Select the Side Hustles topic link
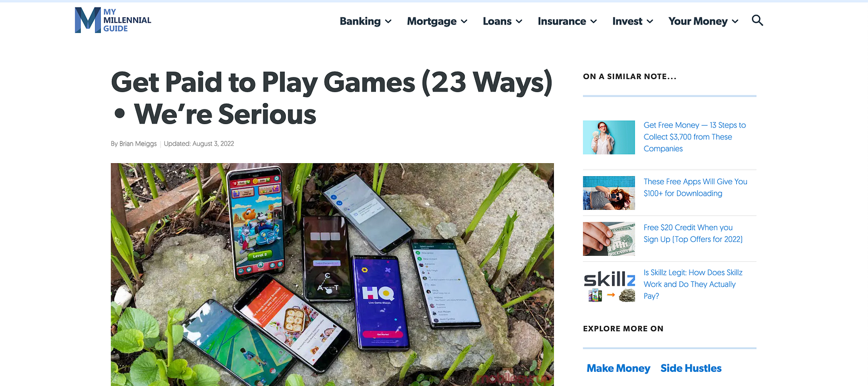 [x=691, y=368]
